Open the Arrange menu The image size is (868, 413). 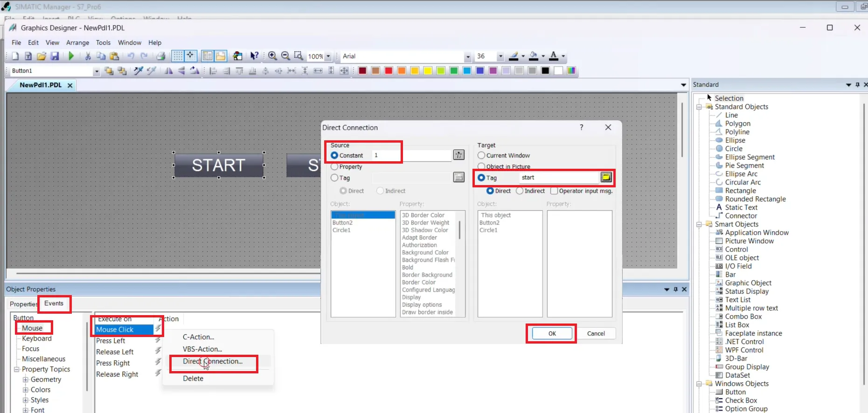(x=77, y=42)
